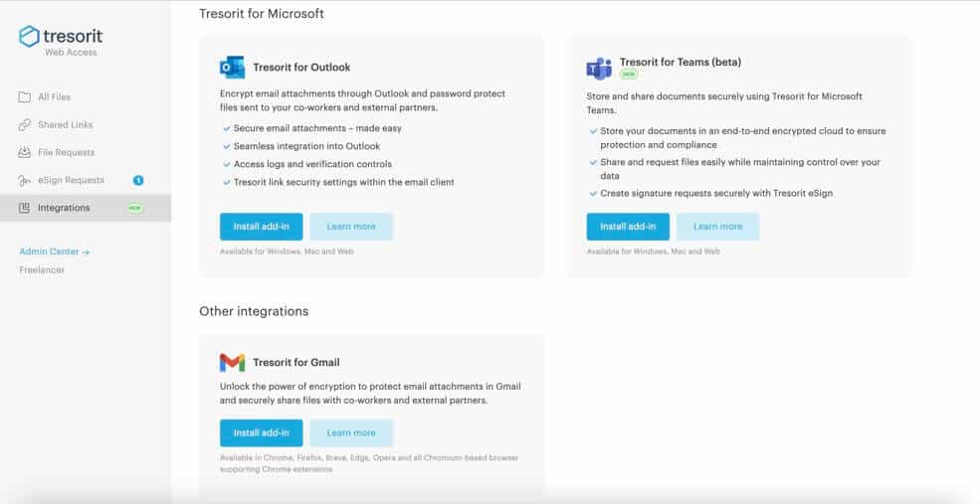
Task: Click the eSign Requests signature icon
Action: click(24, 181)
